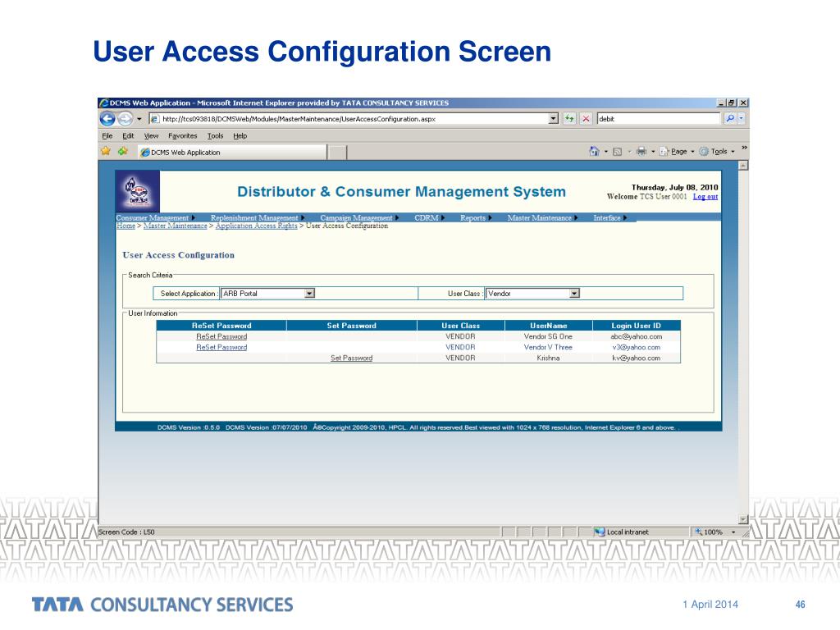The height and width of the screenshot is (630, 840).
Task: Click Set Password for Krishna
Action: 351,358
